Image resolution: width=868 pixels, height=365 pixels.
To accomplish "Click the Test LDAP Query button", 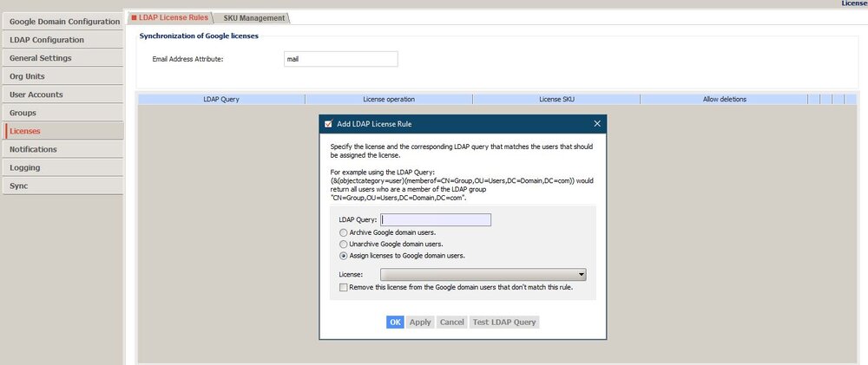I will (504, 322).
